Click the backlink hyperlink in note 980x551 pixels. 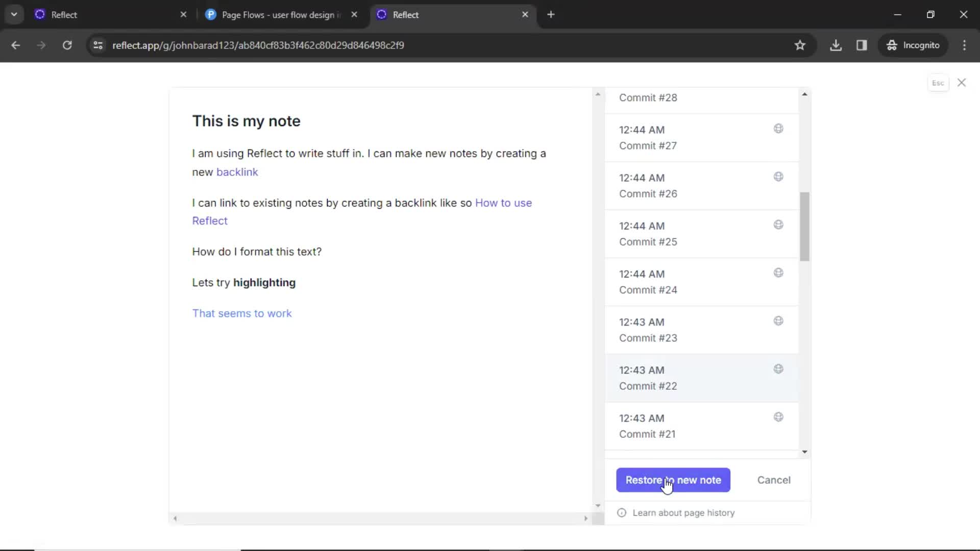[237, 171]
